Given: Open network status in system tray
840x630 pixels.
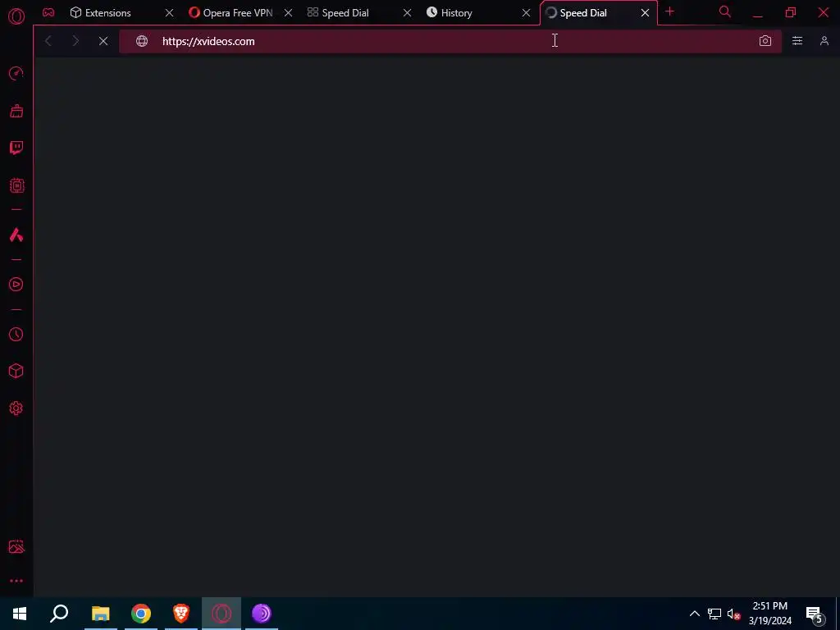Looking at the screenshot, I should 714,614.
